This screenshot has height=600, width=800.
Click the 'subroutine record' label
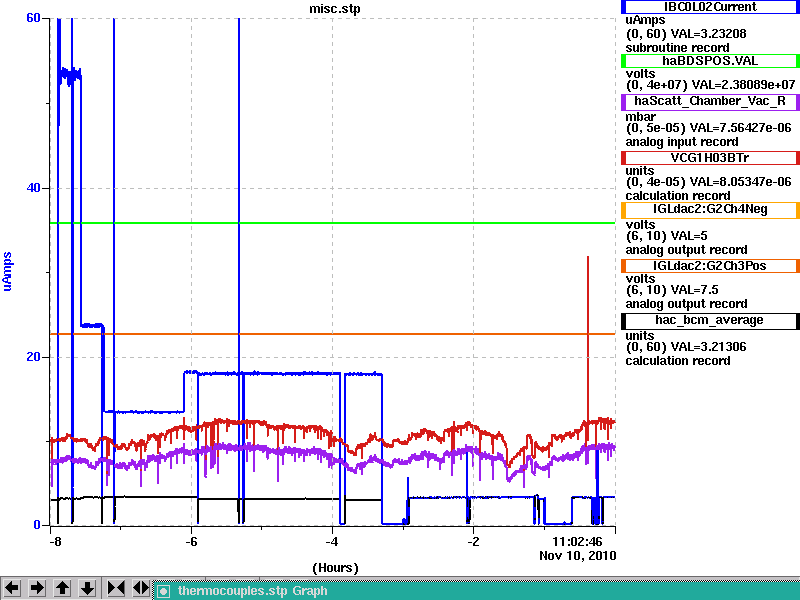point(678,48)
